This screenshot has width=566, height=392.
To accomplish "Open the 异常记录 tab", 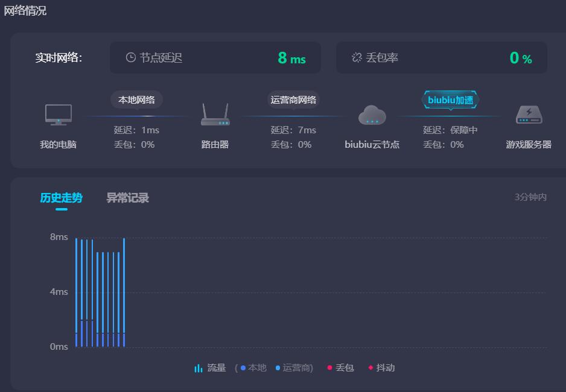I will (x=127, y=198).
